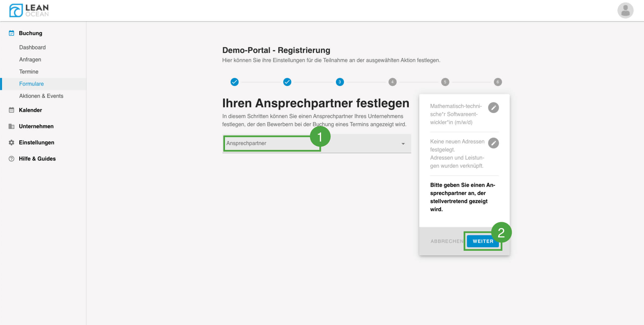Open Dashboard in the sidebar
Image resolution: width=644 pixels, height=325 pixels.
pos(32,47)
